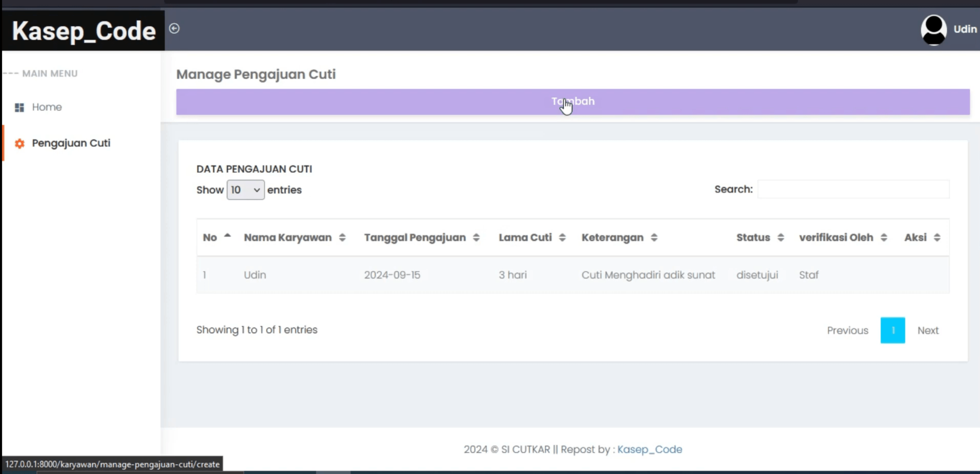The width and height of the screenshot is (980, 474).
Task: Open the Show entries count dropdown
Action: pos(245,190)
